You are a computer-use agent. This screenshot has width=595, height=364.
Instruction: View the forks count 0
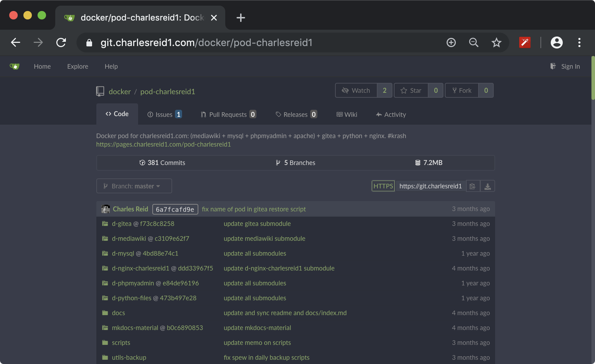486,90
